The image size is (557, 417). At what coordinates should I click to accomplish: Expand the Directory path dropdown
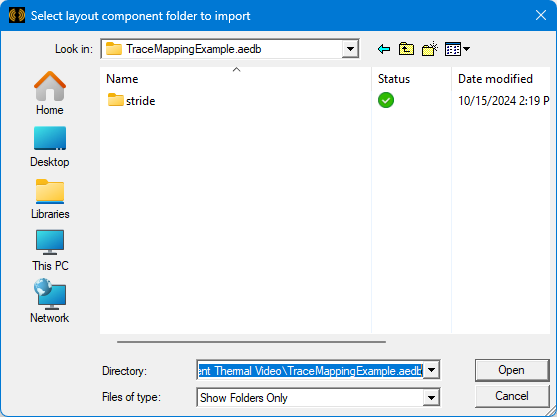pyautogui.click(x=431, y=370)
